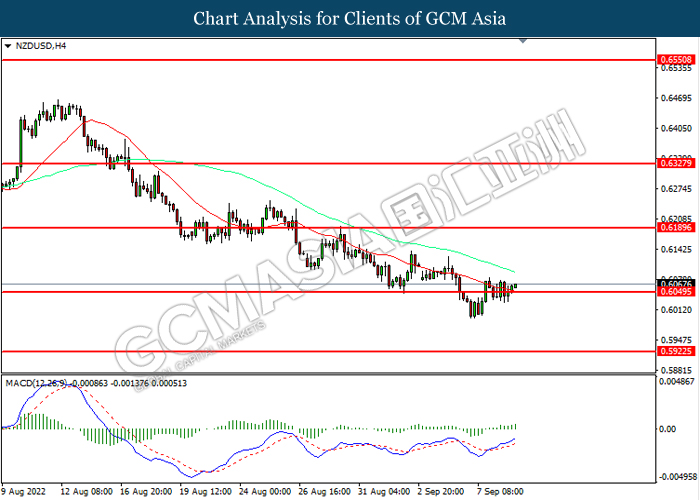
Task: Click the Chart Analysis for Clients header title
Action: click(x=350, y=19)
